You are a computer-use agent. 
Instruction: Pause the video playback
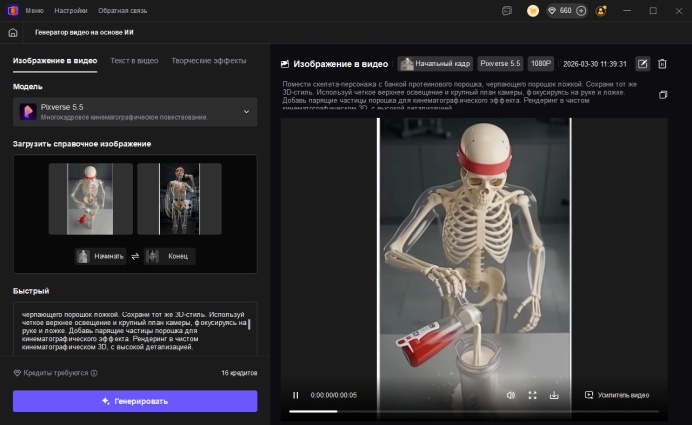coord(296,395)
